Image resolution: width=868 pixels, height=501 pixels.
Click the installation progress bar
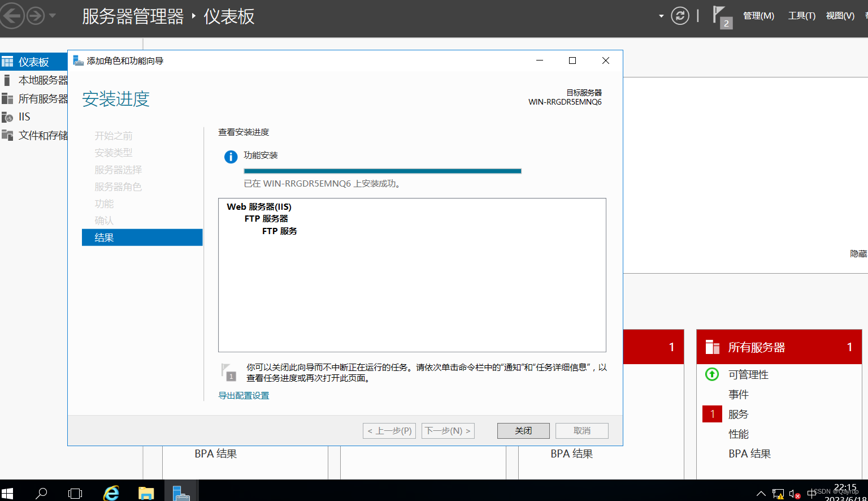(383, 170)
